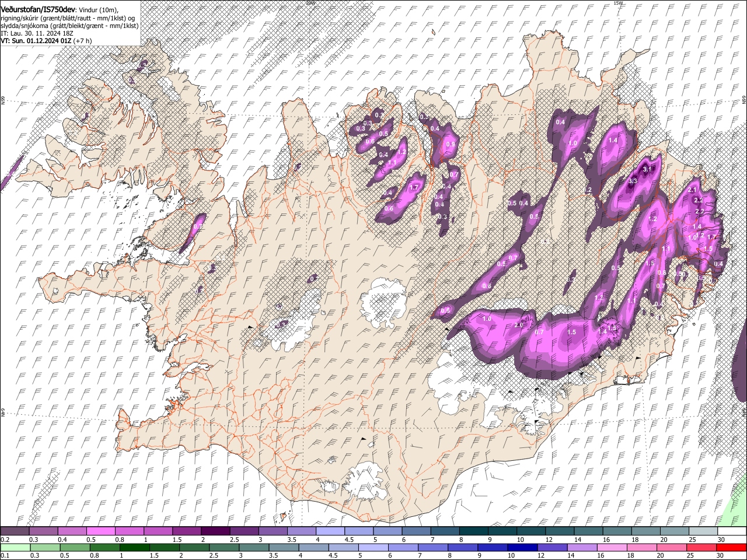This screenshot has width=747, height=560.
Task: Pick the pale lavender 4–4.5 snow scale swatch
Action: [329, 531]
